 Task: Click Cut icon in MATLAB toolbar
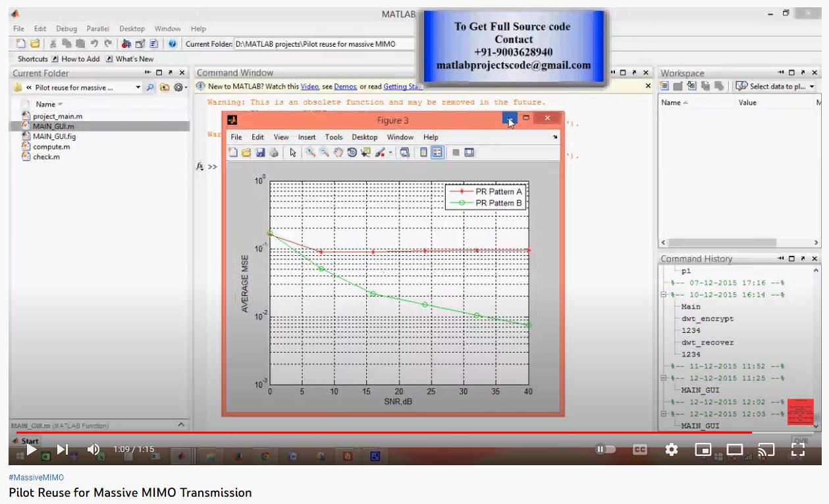(x=52, y=44)
